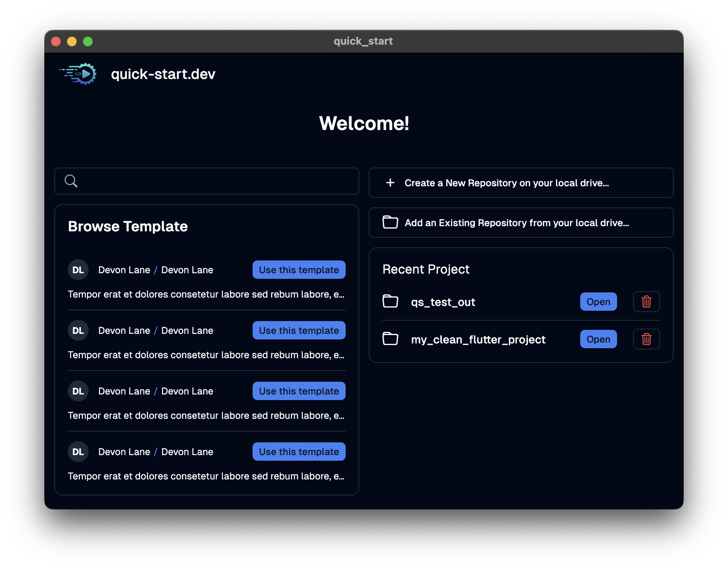Viewport: 728px width, 568px height.
Task: Open the qs_test_out project
Action: coord(598,302)
